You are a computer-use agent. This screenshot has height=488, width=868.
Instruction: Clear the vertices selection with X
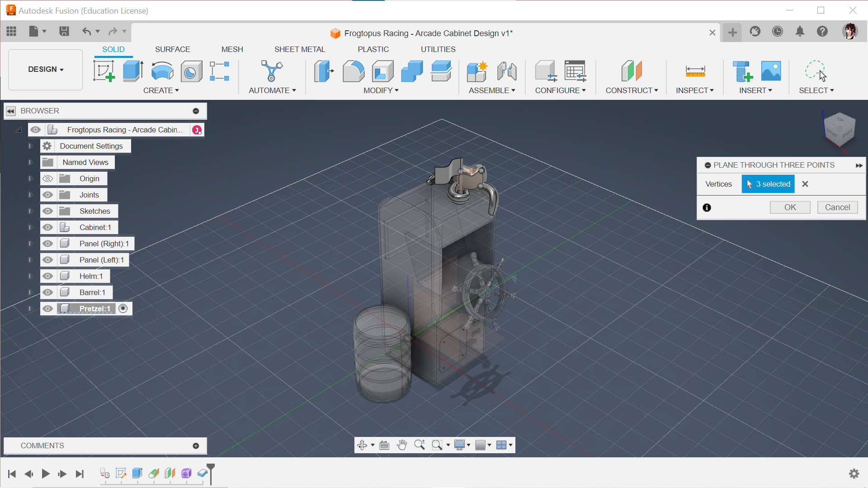805,184
